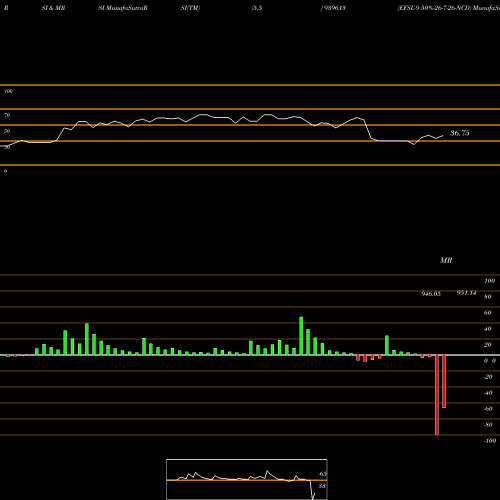This screenshot has height=500, width=500.
Task: Click the 40 label on MR axis
Action: [x=488, y=329]
